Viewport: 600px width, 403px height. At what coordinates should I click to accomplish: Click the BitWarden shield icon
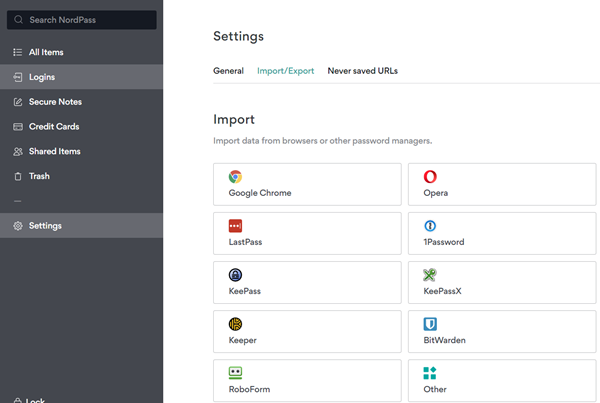430,324
